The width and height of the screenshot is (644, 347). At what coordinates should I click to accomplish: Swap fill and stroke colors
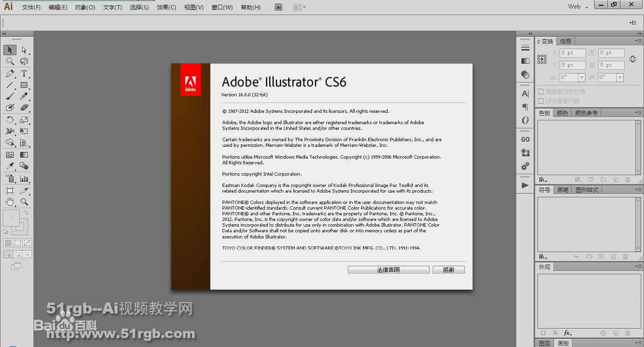coord(25,213)
